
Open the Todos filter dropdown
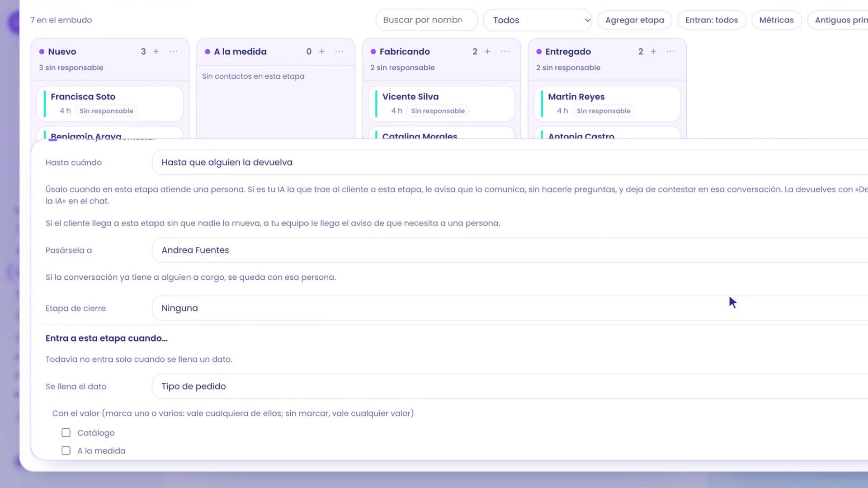[x=538, y=20]
